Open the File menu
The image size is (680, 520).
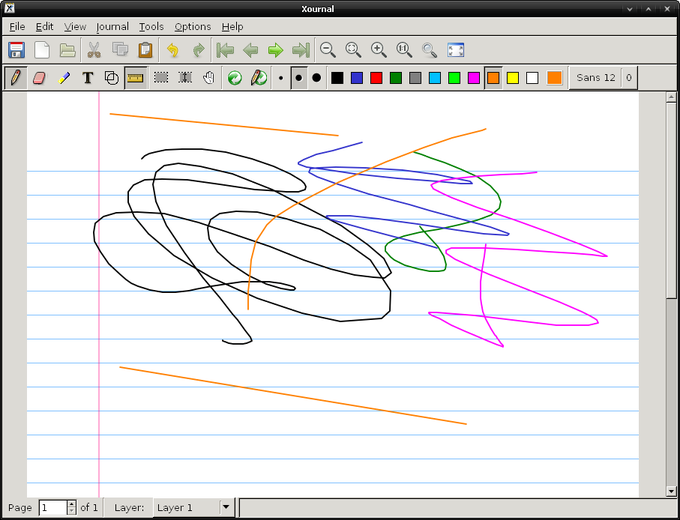17,26
